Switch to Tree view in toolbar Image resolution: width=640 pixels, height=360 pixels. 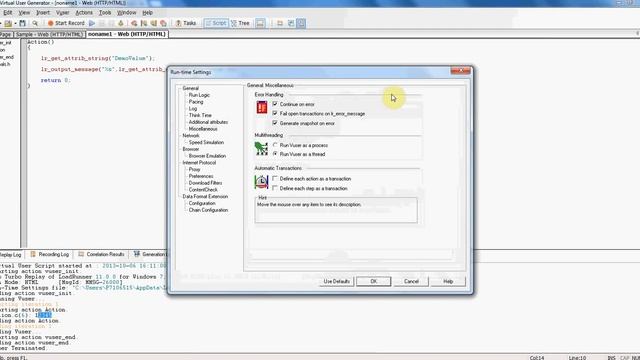click(x=240, y=23)
